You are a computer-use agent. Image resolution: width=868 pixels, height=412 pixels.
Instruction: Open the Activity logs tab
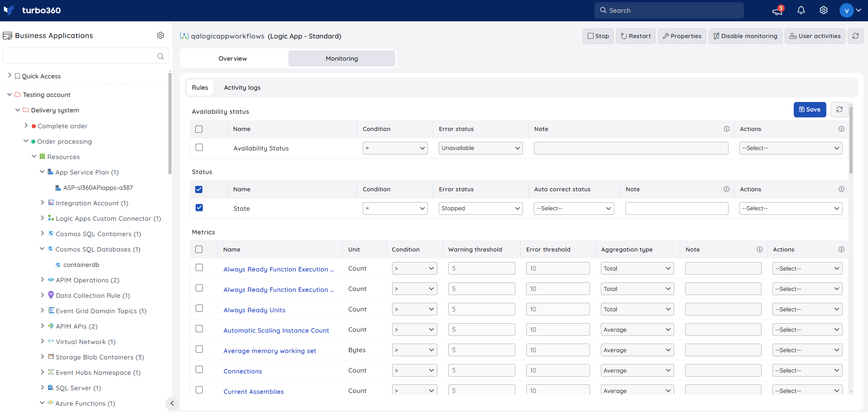tap(242, 87)
